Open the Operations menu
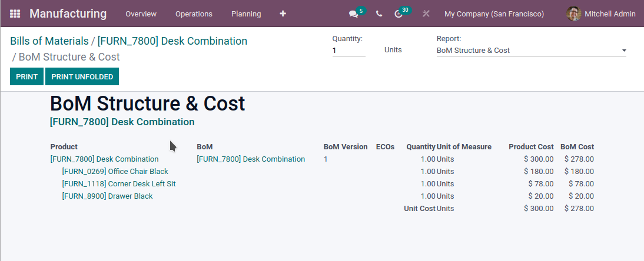Screen dimensions: 644x261 pyautogui.click(x=194, y=14)
